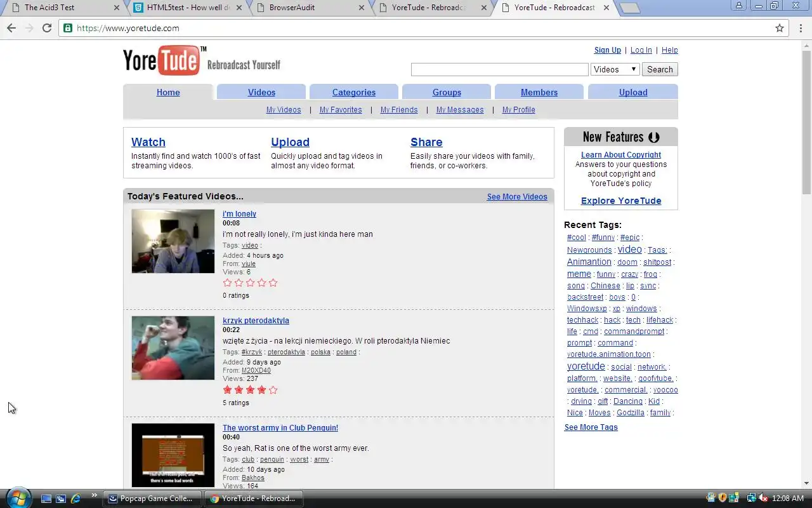This screenshot has width=812, height=508.
Task: Click the Log In link
Action: 641,50
